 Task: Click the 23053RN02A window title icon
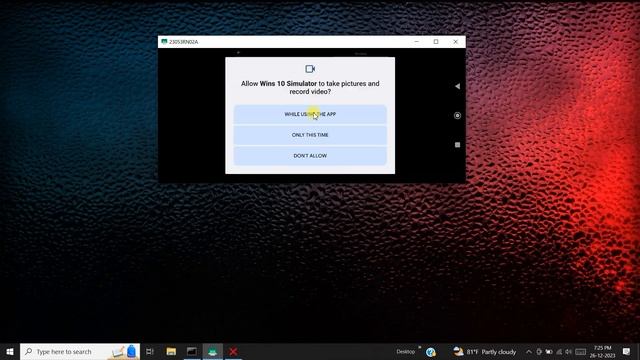tap(164, 42)
